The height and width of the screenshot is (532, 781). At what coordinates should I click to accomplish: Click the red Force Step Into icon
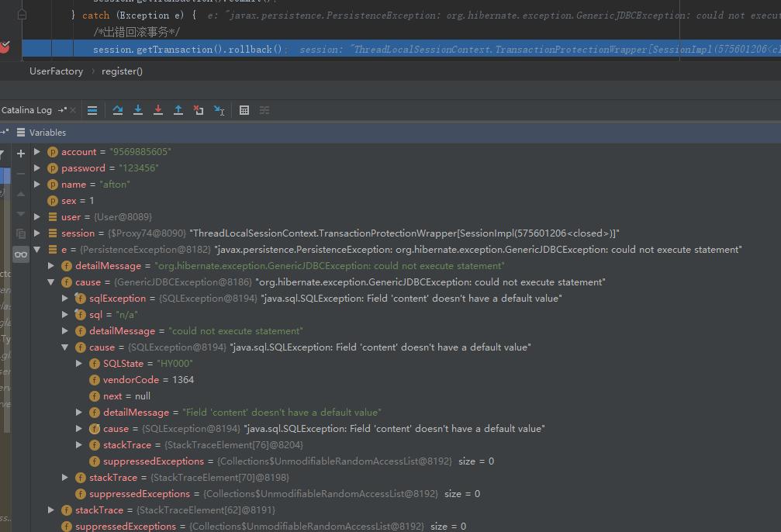coord(158,110)
